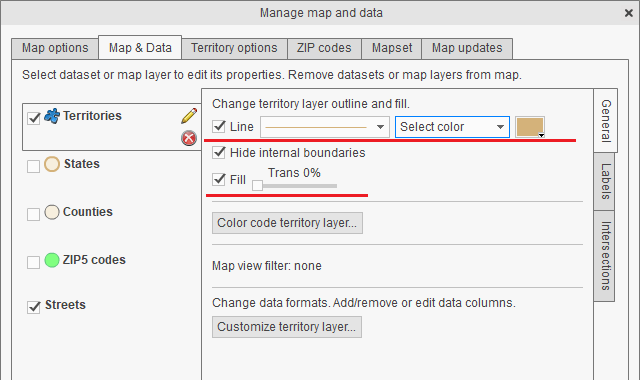Click Color code territory layer button

(x=287, y=223)
